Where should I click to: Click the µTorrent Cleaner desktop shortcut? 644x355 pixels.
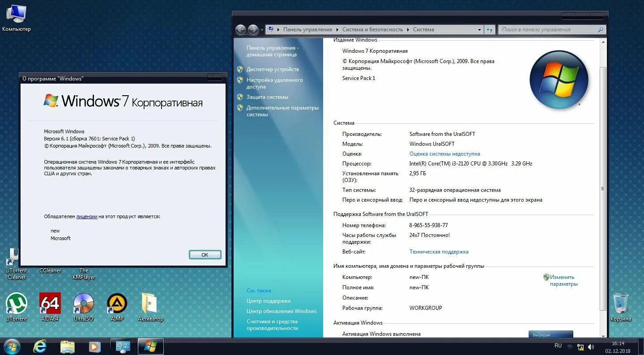coord(17,264)
